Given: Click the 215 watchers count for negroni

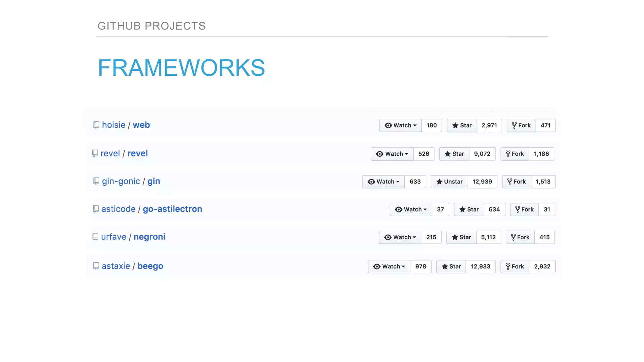Looking at the screenshot, I should [x=431, y=237].
